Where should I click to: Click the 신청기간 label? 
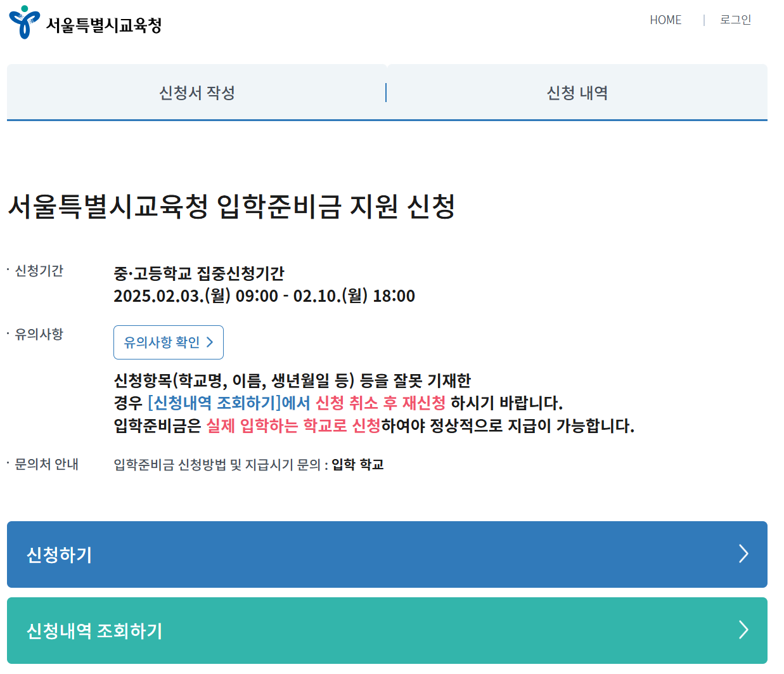coord(39,271)
